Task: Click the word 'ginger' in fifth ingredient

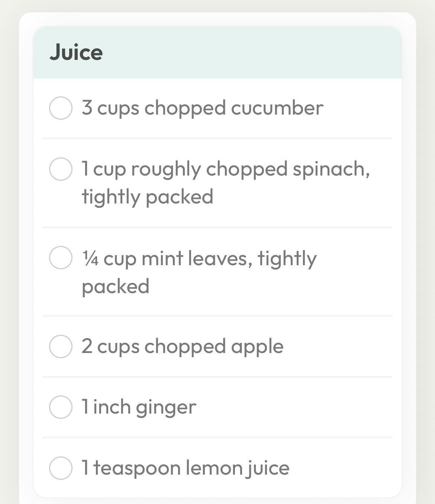Action: (166, 408)
